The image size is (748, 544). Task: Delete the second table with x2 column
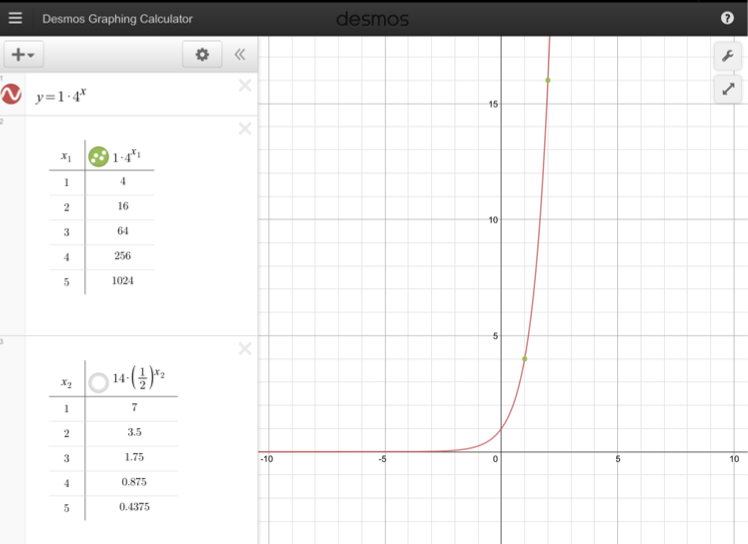245,348
